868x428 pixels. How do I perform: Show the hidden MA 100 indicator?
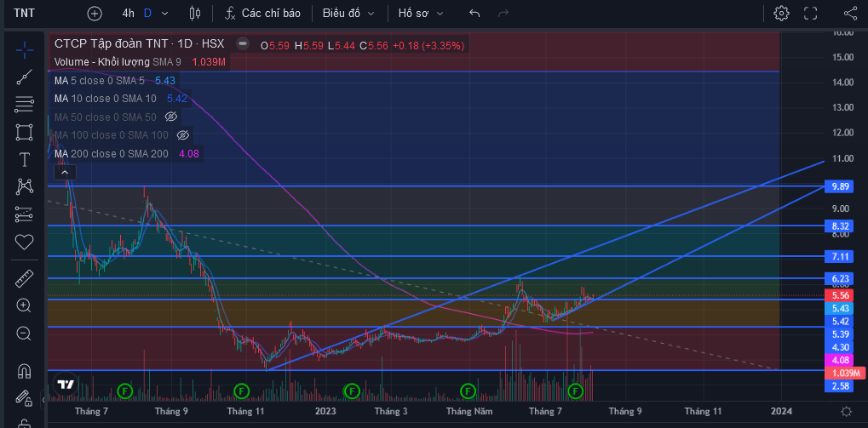pyautogui.click(x=183, y=135)
